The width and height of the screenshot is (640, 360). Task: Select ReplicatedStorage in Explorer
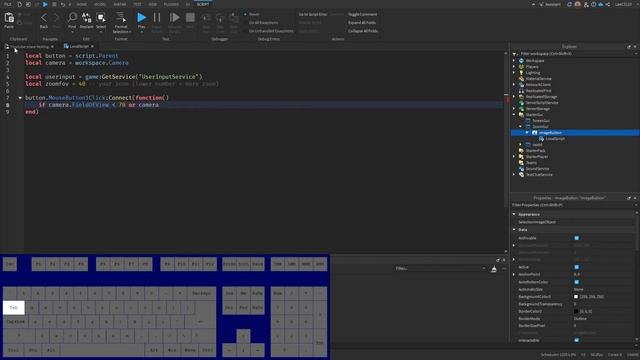pos(541,97)
